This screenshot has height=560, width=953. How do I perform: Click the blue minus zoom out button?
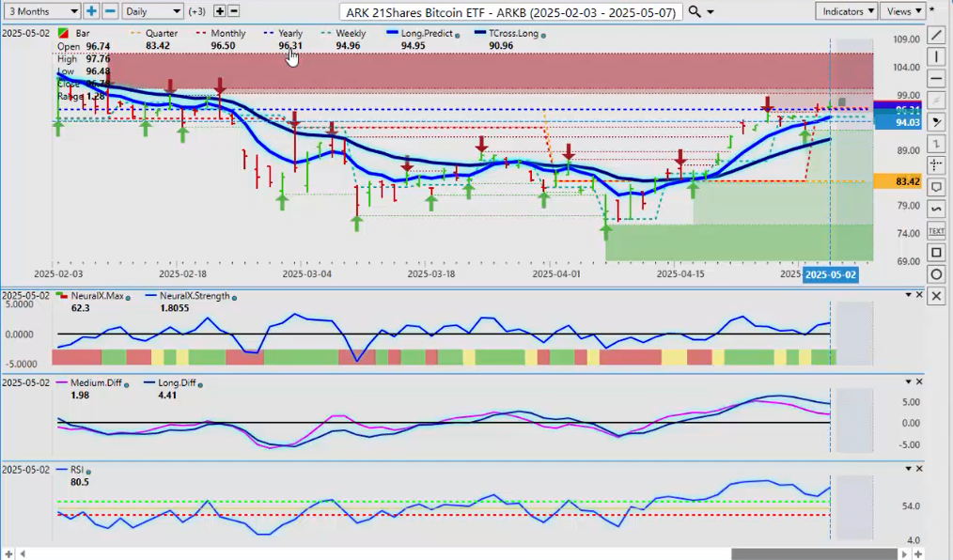(110, 11)
